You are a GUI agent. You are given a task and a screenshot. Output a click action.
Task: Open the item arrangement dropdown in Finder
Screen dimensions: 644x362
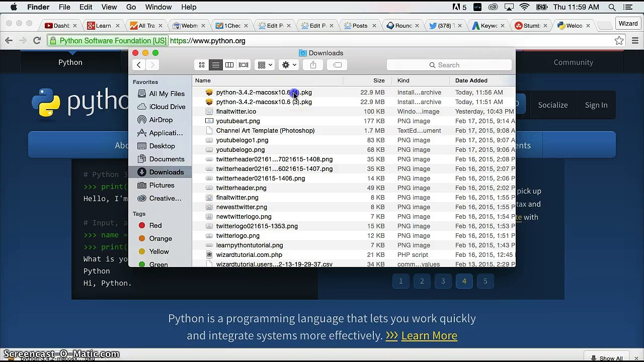[x=265, y=65]
